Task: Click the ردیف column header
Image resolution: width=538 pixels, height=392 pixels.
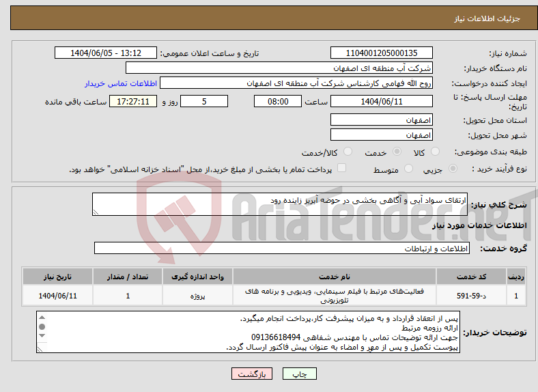Action: click(516, 277)
